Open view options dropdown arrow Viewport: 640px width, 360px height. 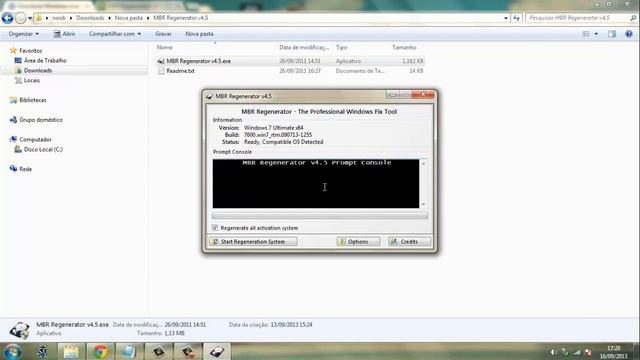pos(596,34)
